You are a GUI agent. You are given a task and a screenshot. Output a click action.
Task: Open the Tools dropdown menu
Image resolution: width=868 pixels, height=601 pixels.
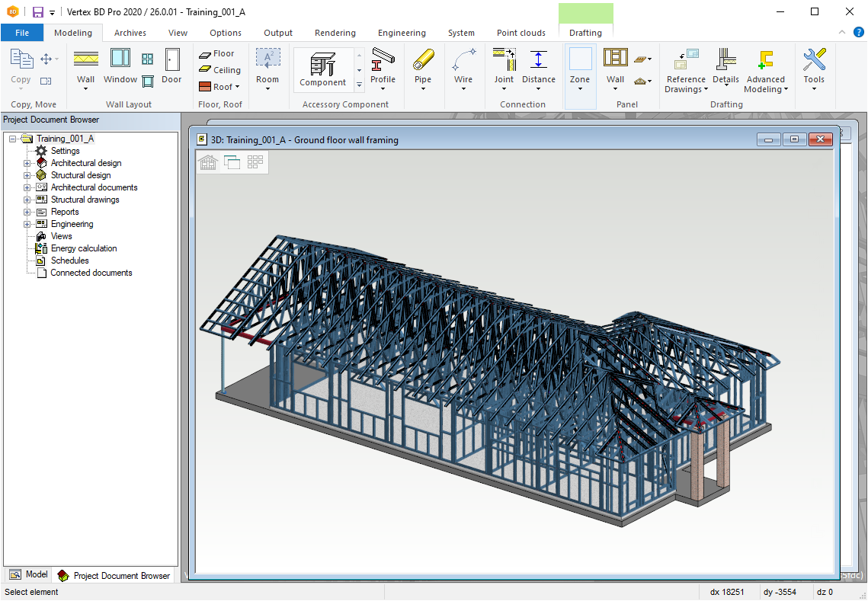(814, 89)
